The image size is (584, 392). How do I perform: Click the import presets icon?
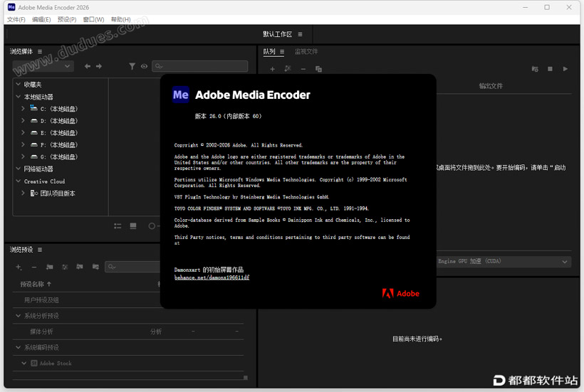[80, 267]
